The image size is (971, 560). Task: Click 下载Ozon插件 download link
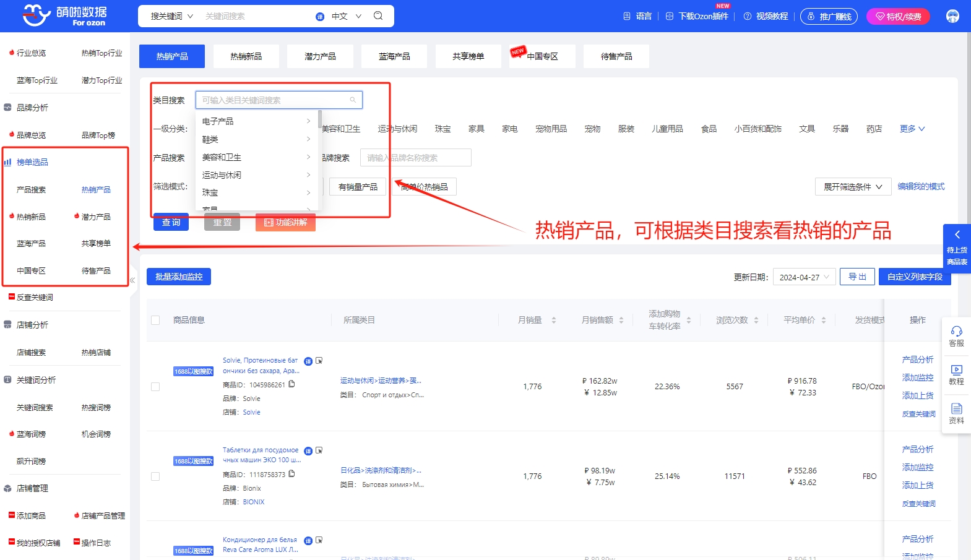697,16
